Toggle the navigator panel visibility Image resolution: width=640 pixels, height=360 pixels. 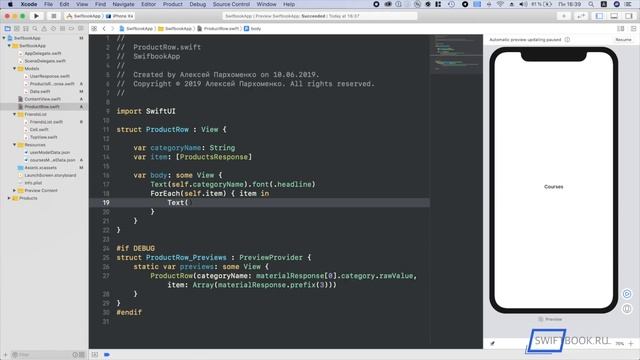[x=599, y=16]
